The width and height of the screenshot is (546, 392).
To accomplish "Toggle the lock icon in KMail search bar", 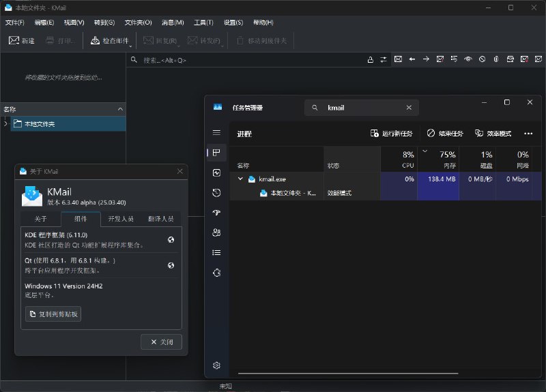I will [371, 60].
